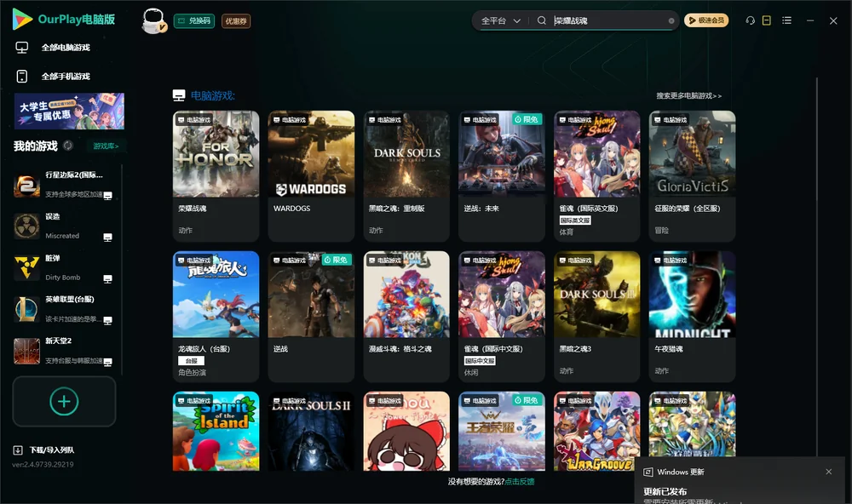Image resolution: width=852 pixels, height=504 pixels.
Task: Open the 漫威斗魂:格斗之魂 game card
Action: (x=406, y=317)
